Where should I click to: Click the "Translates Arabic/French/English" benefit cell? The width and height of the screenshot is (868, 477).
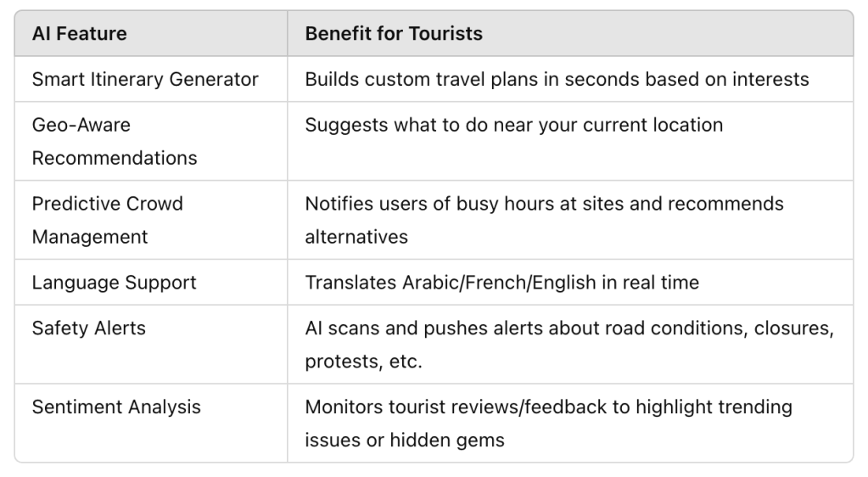click(502, 283)
